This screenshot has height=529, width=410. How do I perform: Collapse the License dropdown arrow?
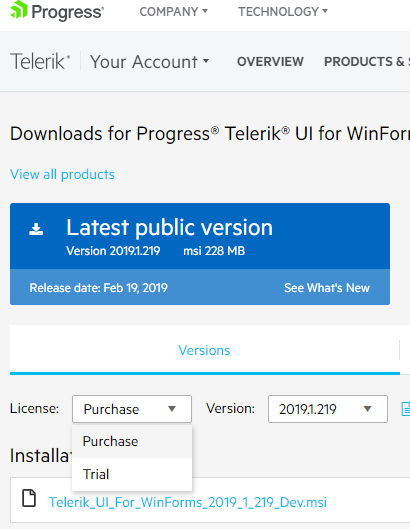tap(172, 409)
